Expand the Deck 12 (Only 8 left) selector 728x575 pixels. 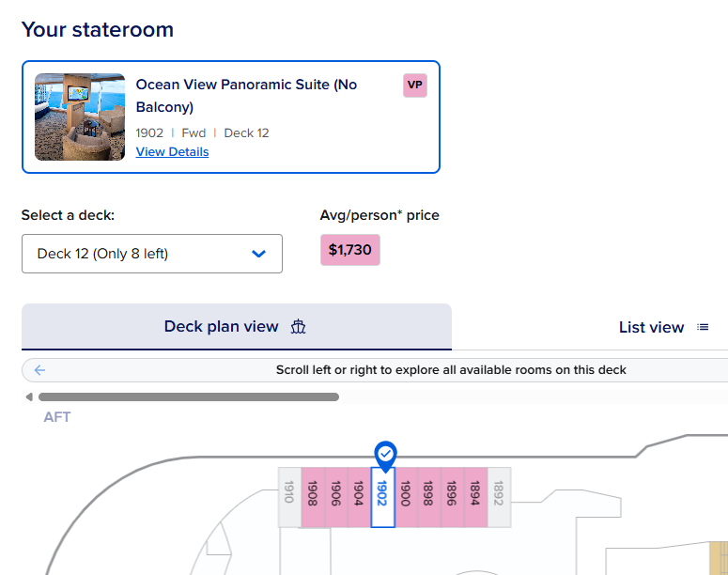(x=151, y=254)
